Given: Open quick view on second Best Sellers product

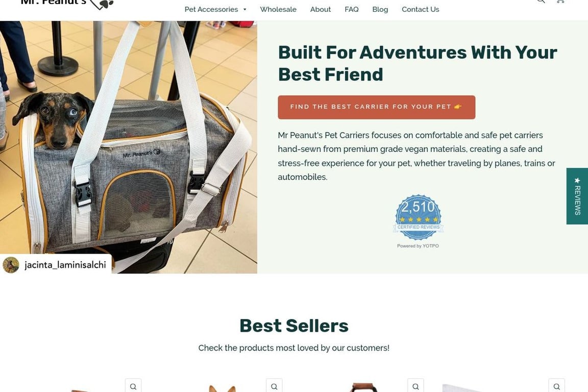Looking at the screenshot, I should (274, 386).
